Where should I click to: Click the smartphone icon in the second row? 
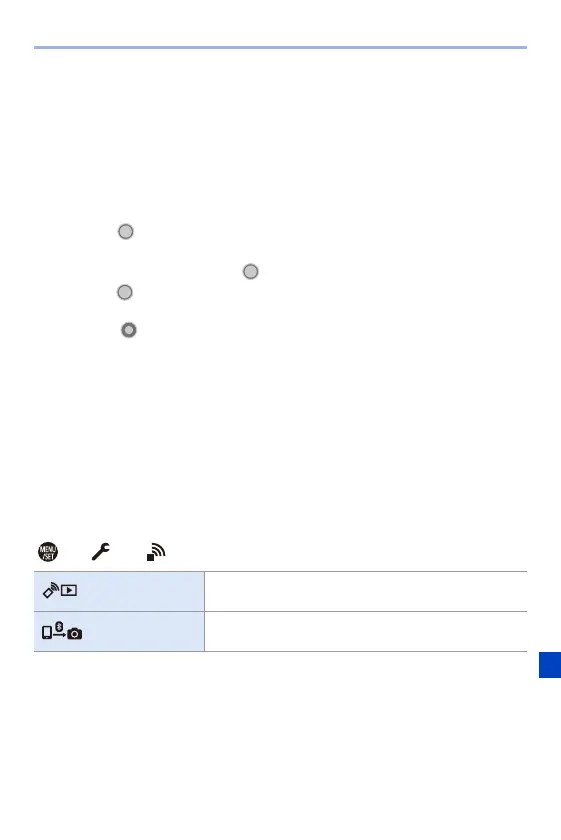coord(47,633)
